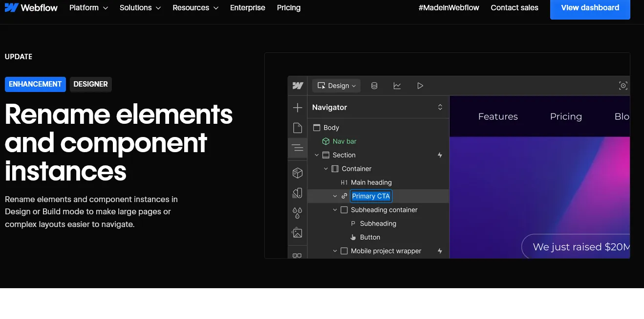The image size is (644, 319).
Task: Click the Container columns icon
Action: tap(335, 169)
